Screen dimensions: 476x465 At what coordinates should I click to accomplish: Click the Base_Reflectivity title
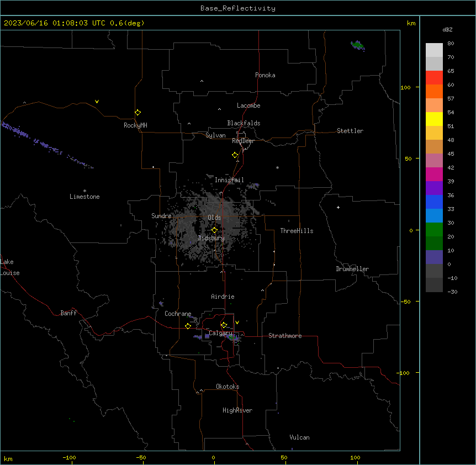pyautogui.click(x=238, y=8)
